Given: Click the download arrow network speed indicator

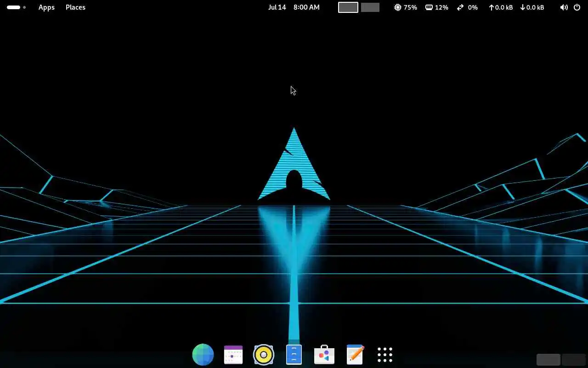Looking at the screenshot, I should (x=532, y=7).
